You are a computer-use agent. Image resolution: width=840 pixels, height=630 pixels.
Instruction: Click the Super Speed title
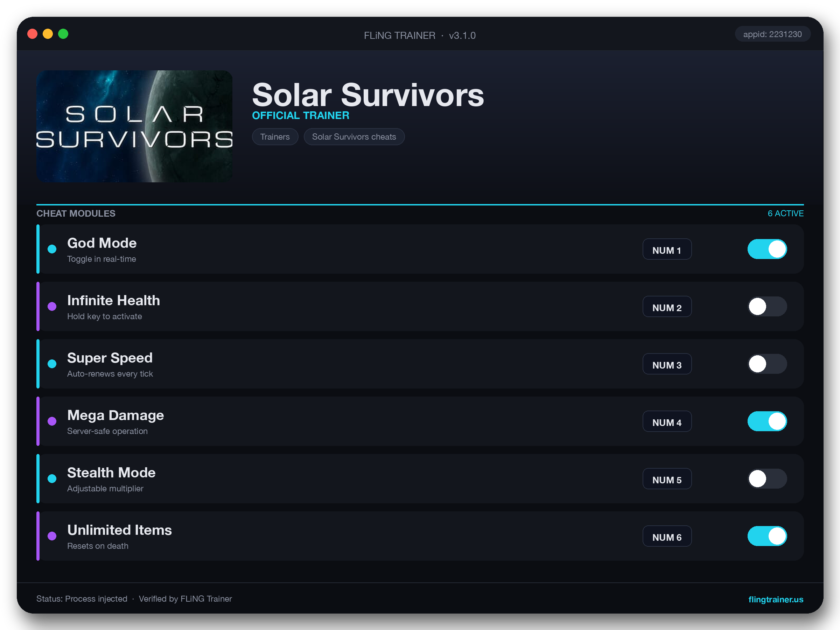pyautogui.click(x=110, y=358)
